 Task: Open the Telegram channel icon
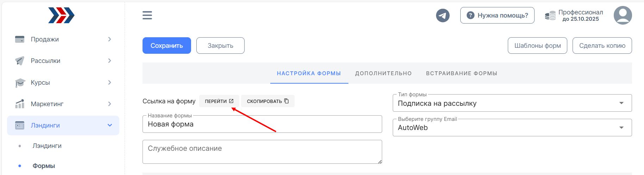(x=443, y=15)
